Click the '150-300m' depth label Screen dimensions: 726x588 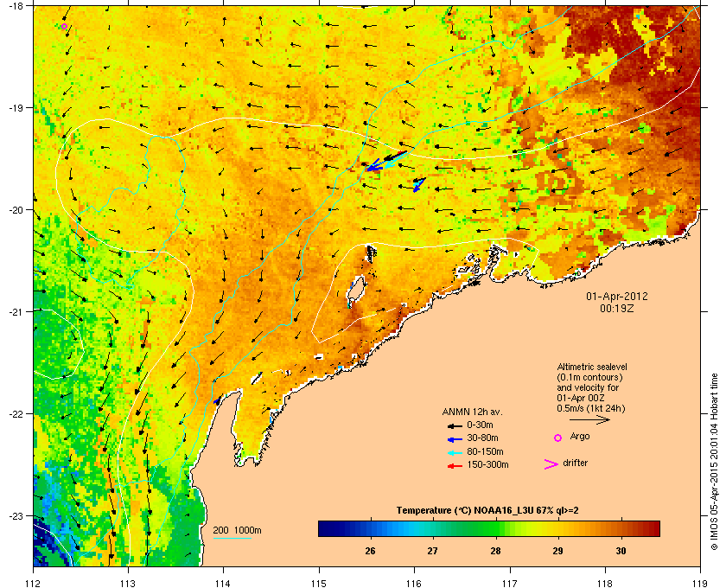(487, 464)
